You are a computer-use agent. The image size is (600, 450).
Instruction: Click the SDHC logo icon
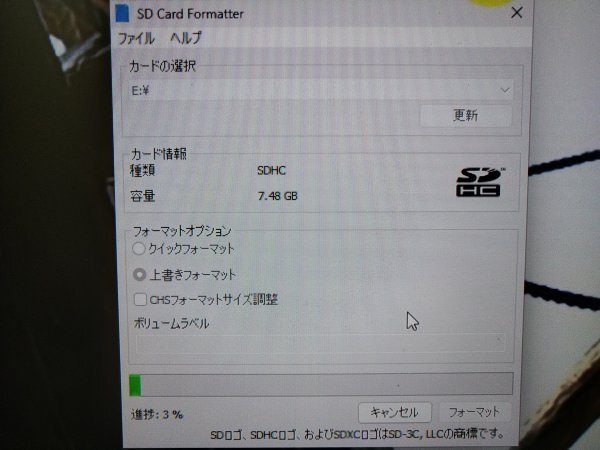[x=479, y=182]
